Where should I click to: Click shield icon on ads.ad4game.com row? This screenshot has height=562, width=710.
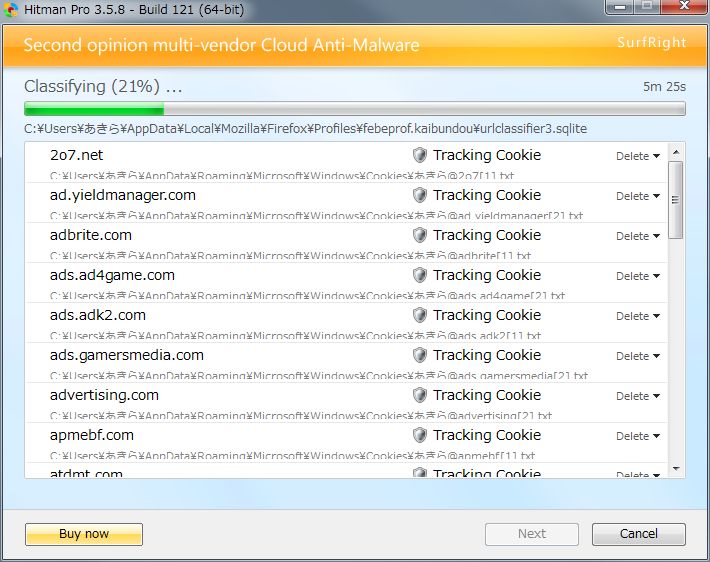tap(420, 275)
